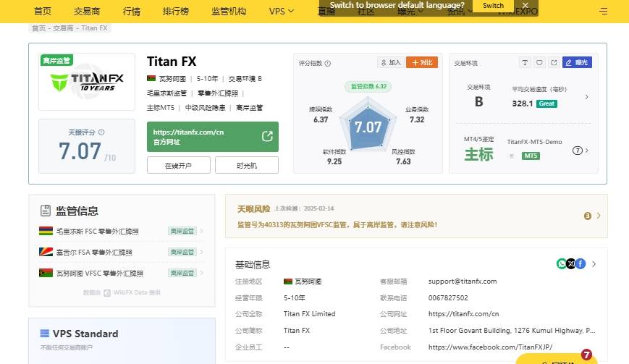Click the 监管信息 section document icon

[x=46, y=211]
